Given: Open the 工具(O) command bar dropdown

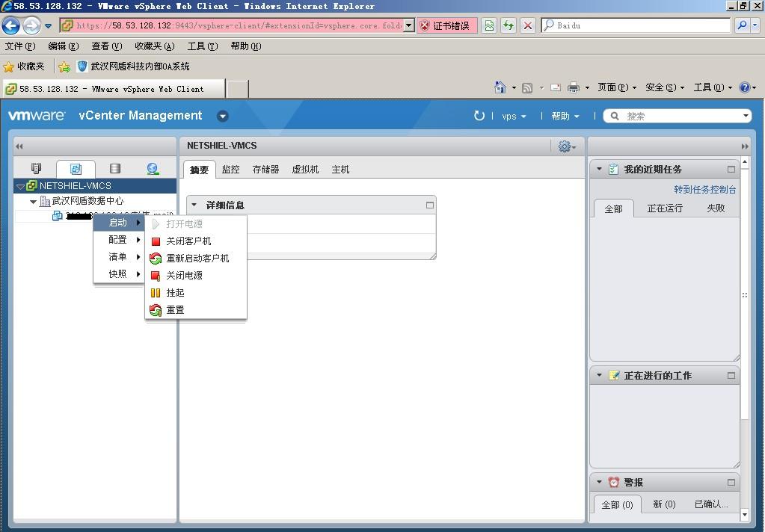Looking at the screenshot, I should coord(713,87).
